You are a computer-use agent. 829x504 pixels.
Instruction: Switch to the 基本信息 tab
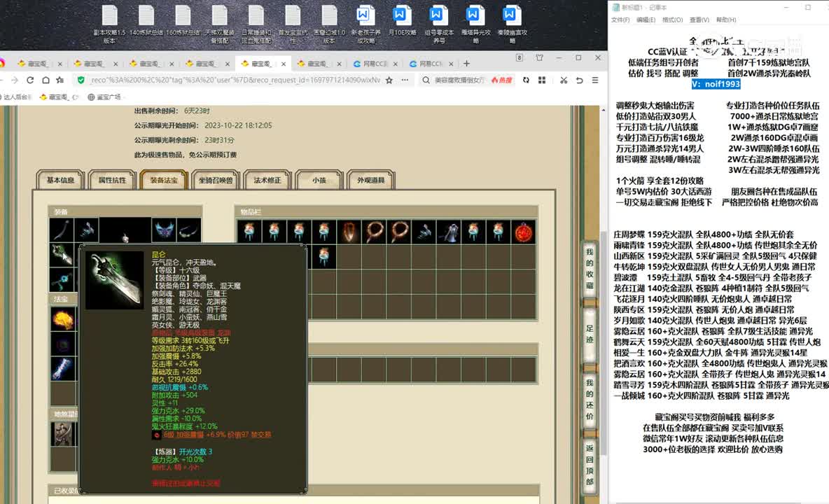coord(60,180)
